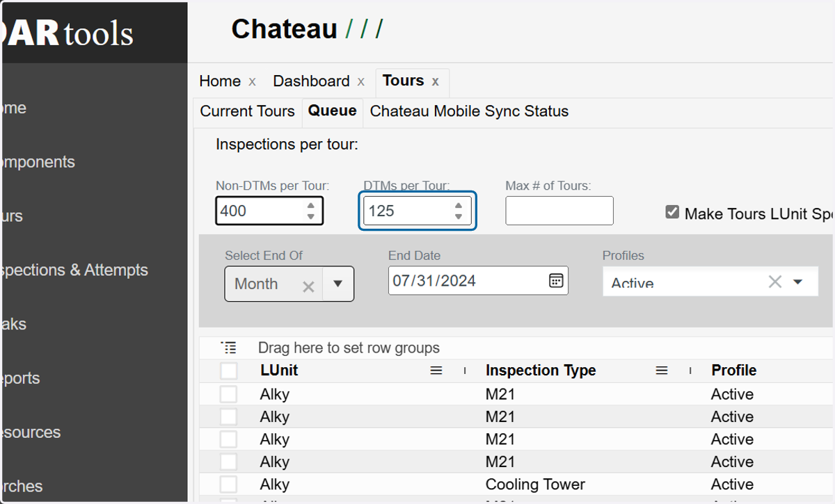Viewport: 835px width, 504px height.
Task: Sort by the LUnit column header
Action: 279,371
